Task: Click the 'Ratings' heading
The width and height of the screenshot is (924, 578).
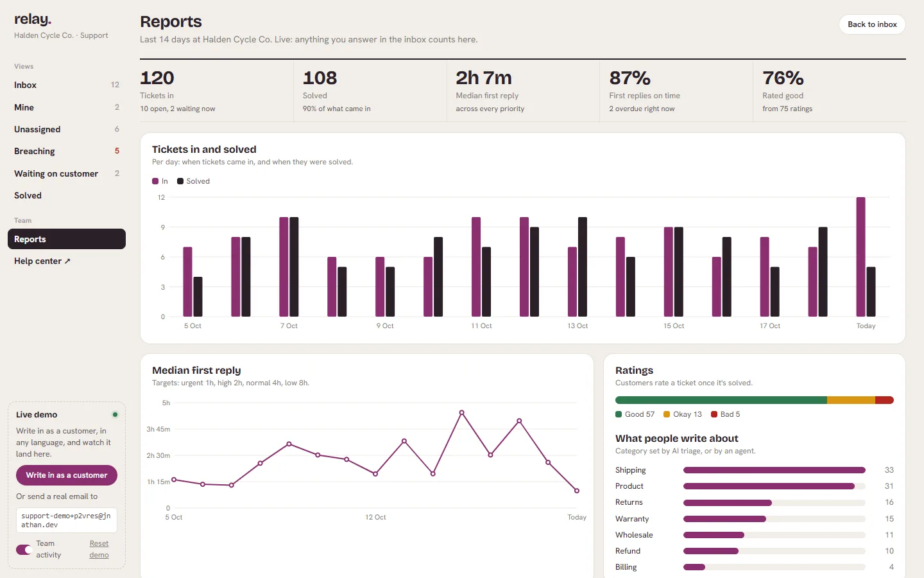Action: (634, 371)
